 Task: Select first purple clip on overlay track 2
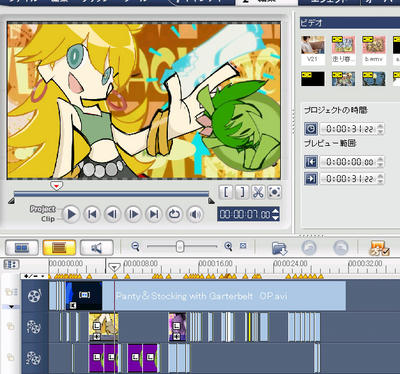(96, 358)
